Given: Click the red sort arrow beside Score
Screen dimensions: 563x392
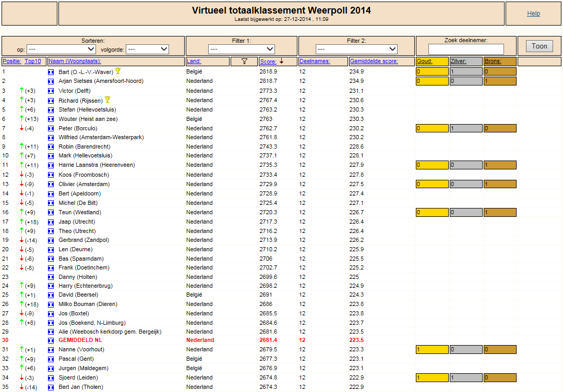Looking at the screenshot, I should tap(282, 61).
